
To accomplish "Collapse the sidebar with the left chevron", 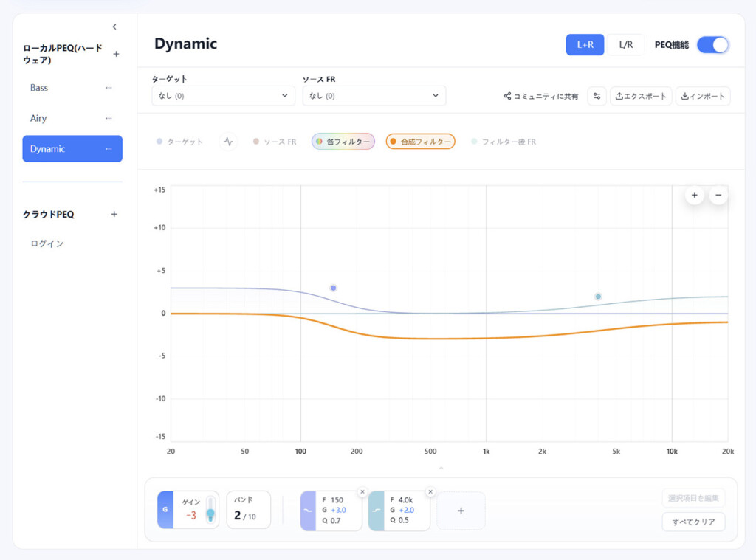I will point(114,27).
